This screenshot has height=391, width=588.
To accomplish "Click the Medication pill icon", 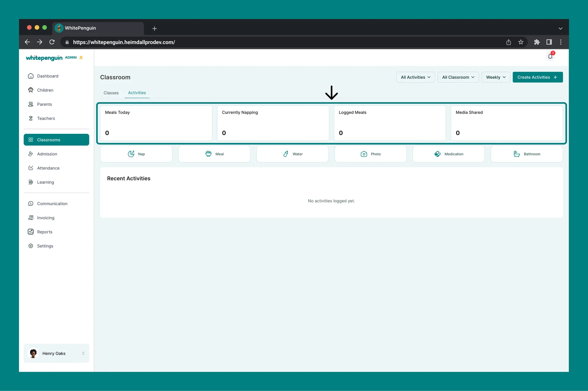I will [x=438, y=154].
